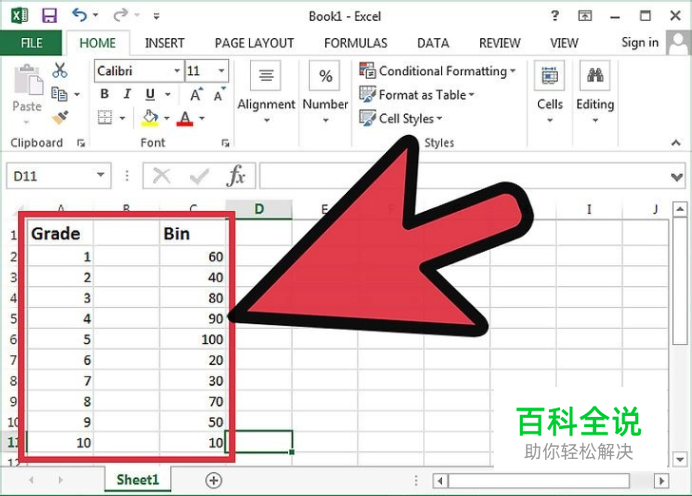692x496 pixels.
Task: Toggle Underline formatting
Action: click(150, 94)
